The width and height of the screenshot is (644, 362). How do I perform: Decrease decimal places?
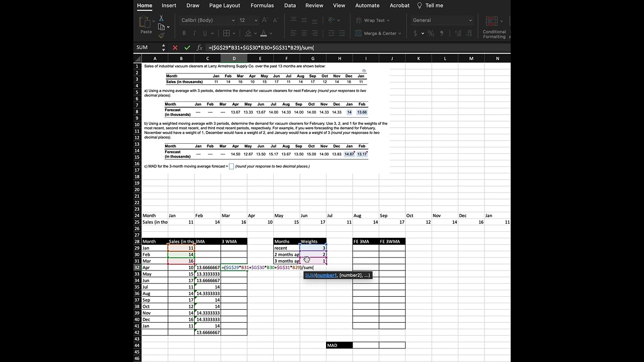pyautogui.click(x=468, y=33)
